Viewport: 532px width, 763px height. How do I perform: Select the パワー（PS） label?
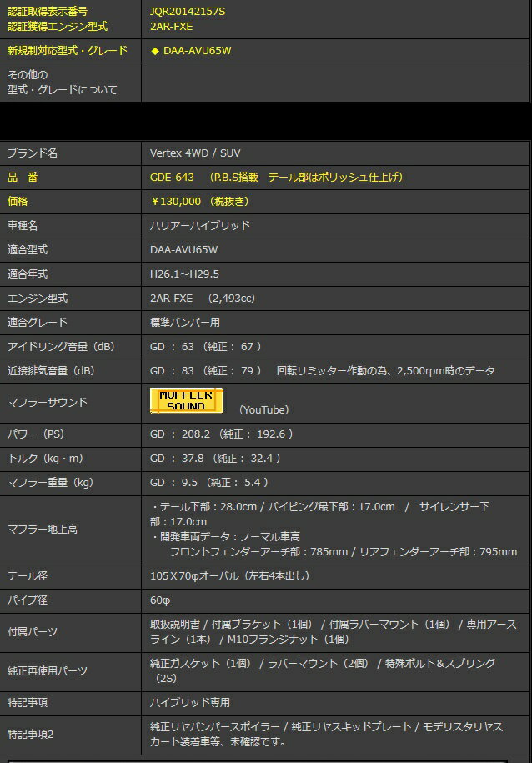pos(36,434)
